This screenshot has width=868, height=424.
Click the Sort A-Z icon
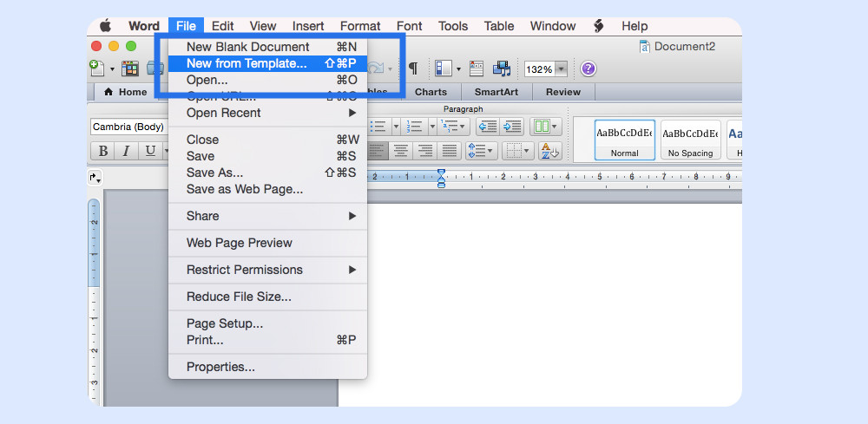pyautogui.click(x=549, y=151)
